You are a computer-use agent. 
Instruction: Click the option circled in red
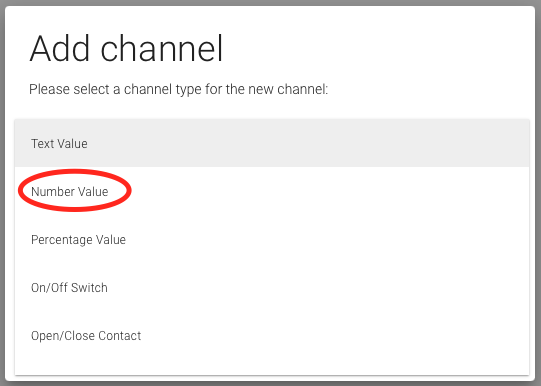click(70, 191)
